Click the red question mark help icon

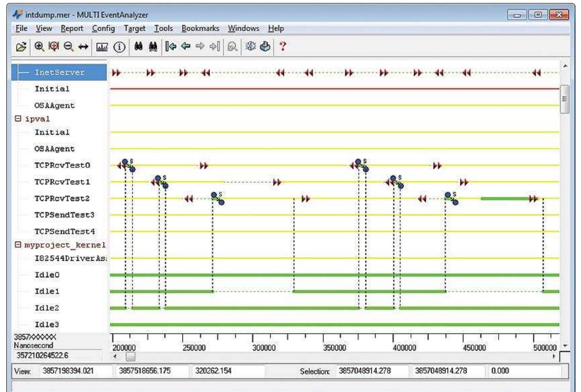pyautogui.click(x=282, y=47)
